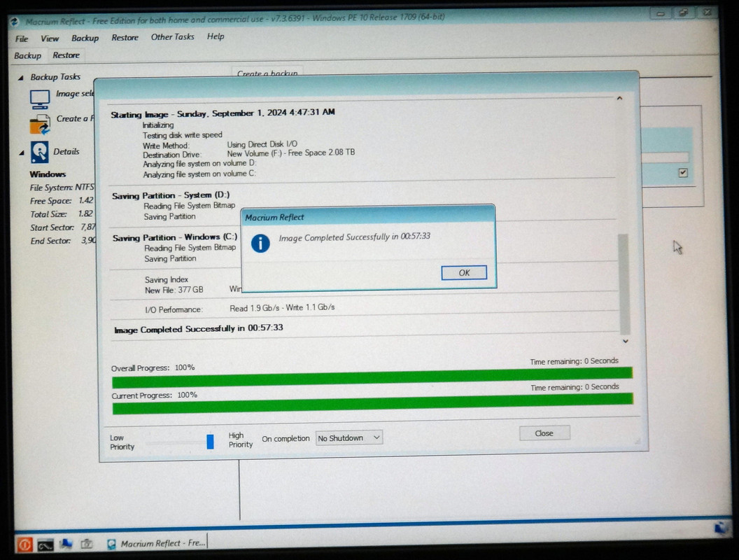
Task: Click 'Start Sector:' row in Details panel
Action: pos(63,227)
